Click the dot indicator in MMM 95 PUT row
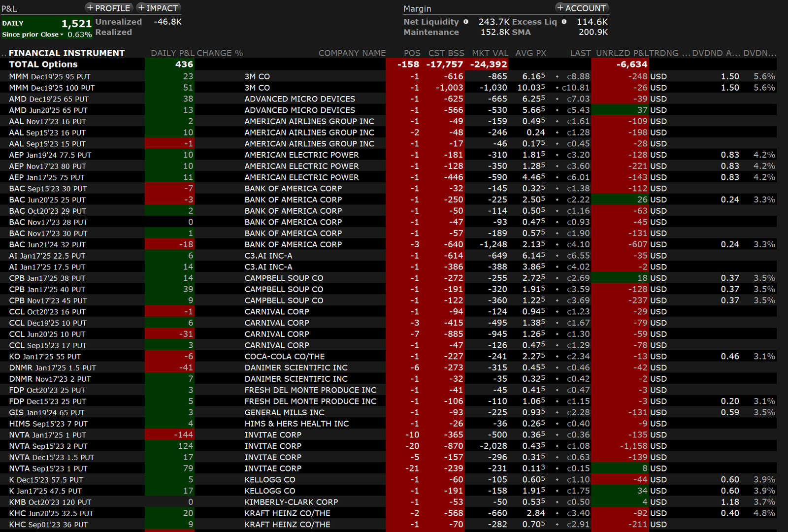The width and height of the screenshot is (788, 532). click(557, 77)
